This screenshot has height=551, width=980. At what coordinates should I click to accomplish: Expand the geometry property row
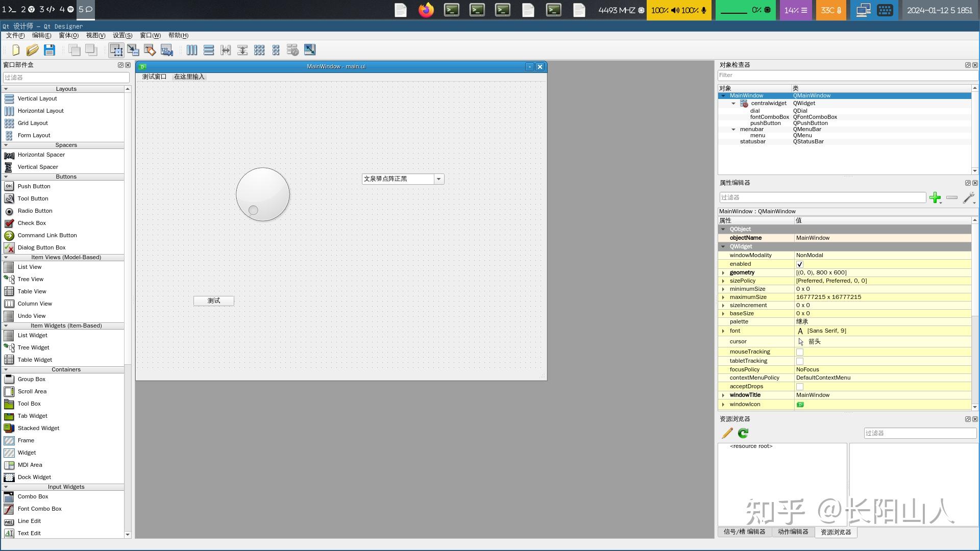tap(723, 273)
